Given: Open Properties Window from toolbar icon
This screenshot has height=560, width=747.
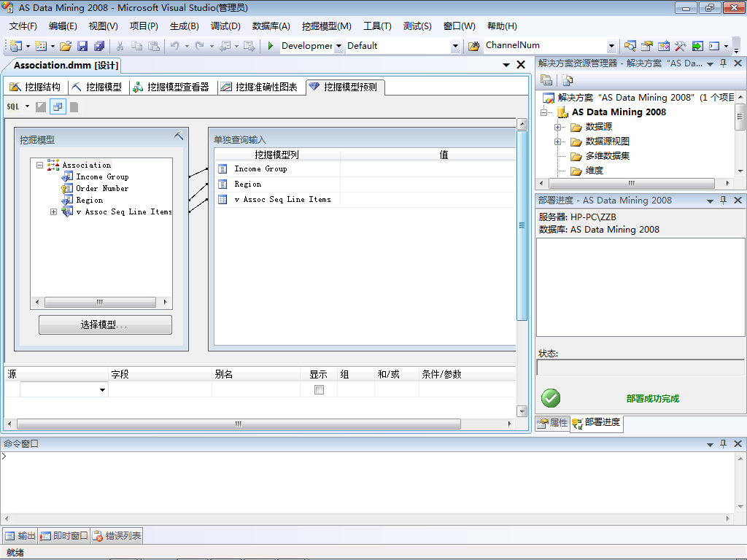Looking at the screenshot, I should tap(646, 46).
